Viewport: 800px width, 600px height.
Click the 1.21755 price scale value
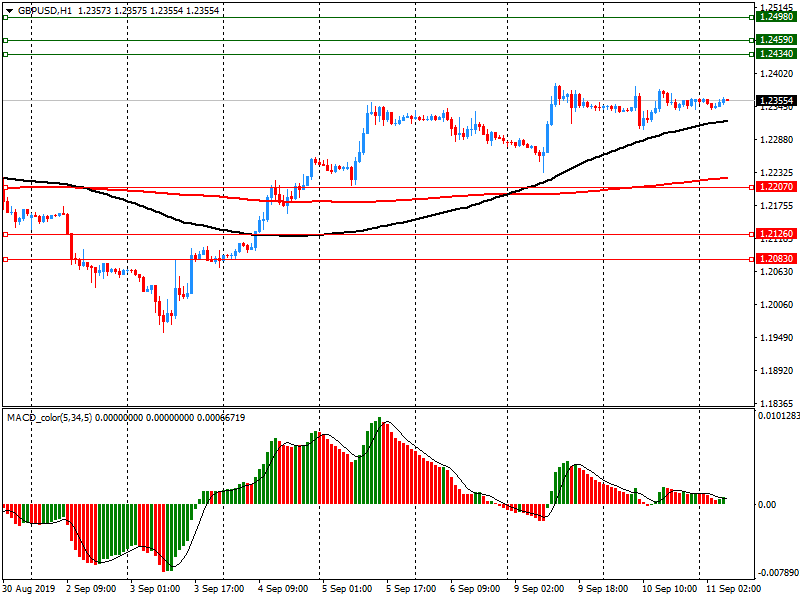coord(777,206)
